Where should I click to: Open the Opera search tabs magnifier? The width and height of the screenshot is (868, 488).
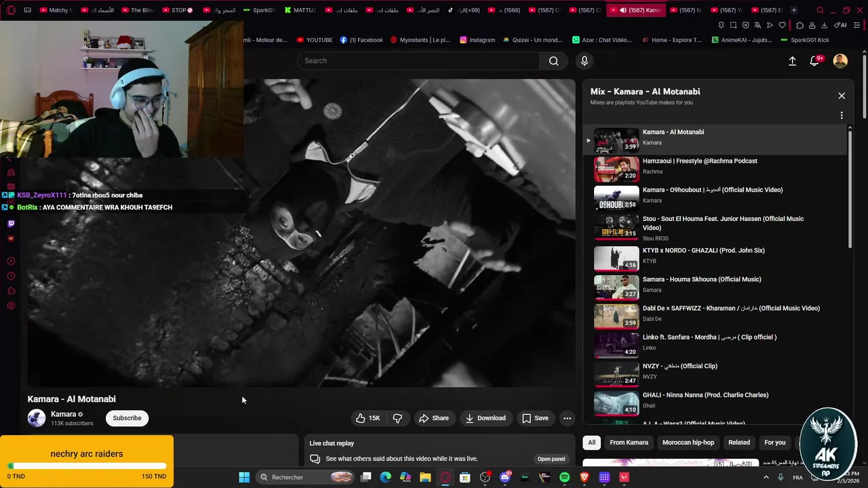pos(821,10)
